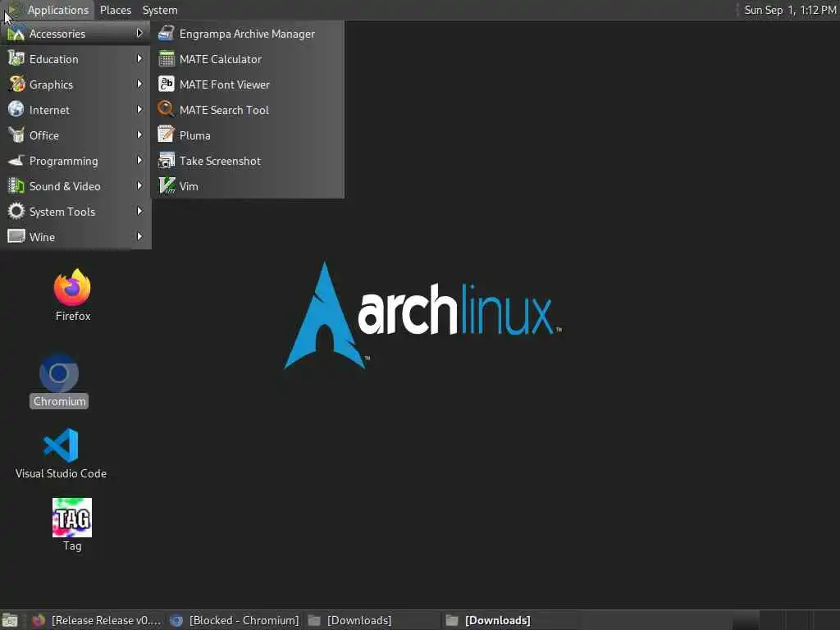Click Chromium icon in taskbar
Image resolution: width=840 pixels, height=630 pixels.
(176, 620)
